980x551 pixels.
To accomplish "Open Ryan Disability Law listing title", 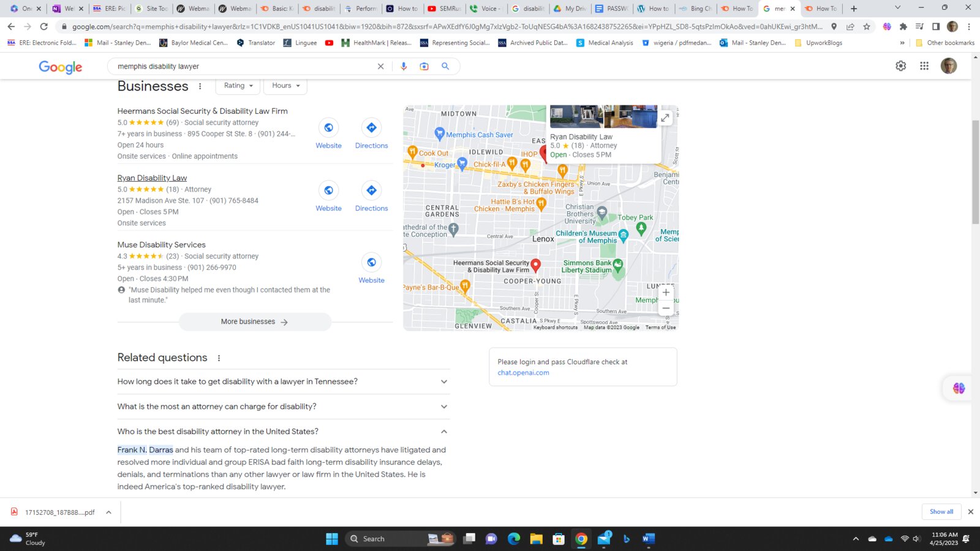I will 152,178.
